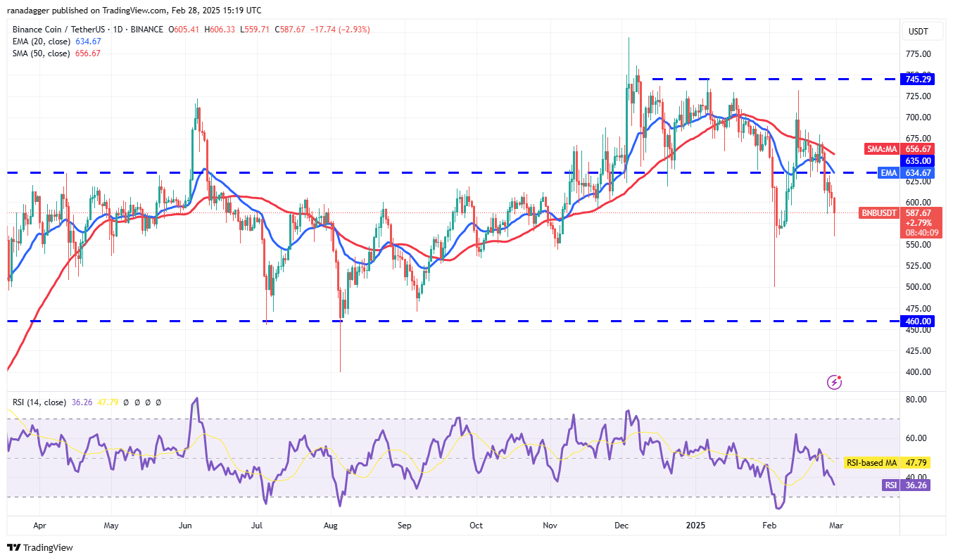The image size is (953, 560).
Task: Toggle the first ⌀ value next to RSI
Action: 125,402
